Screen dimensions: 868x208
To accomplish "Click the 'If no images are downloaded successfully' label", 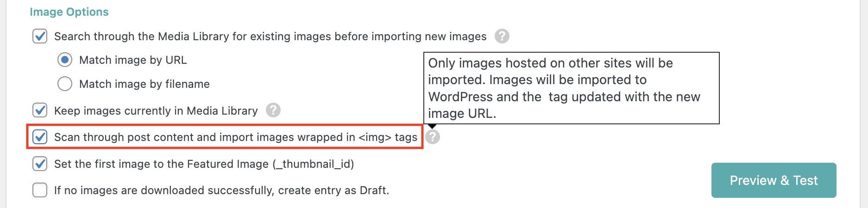I will click(221, 190).
